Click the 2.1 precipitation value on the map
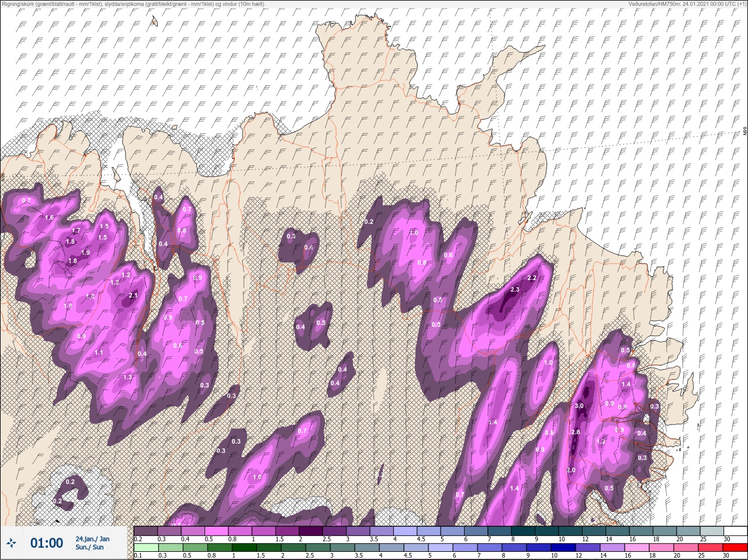The image size is (748, 560). [133, 295]
